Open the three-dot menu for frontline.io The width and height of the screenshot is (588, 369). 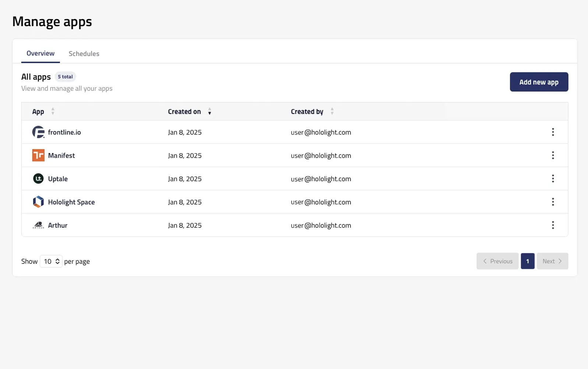tap(553, 132)
